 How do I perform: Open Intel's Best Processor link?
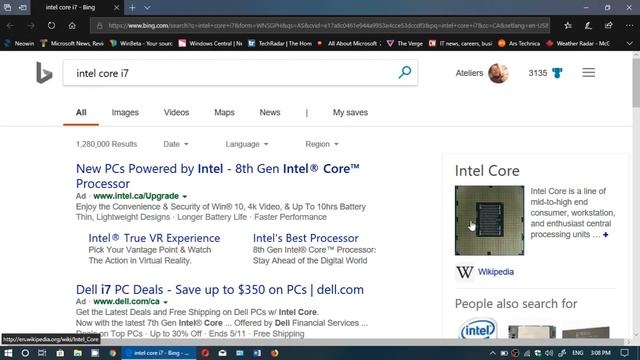click(x=306, y=238)
